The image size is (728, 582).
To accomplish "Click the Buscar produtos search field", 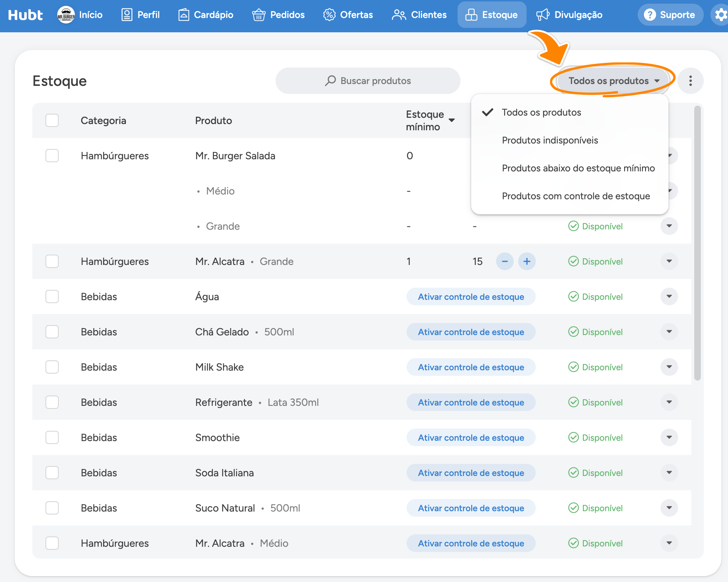I will [x=368, y=81].
